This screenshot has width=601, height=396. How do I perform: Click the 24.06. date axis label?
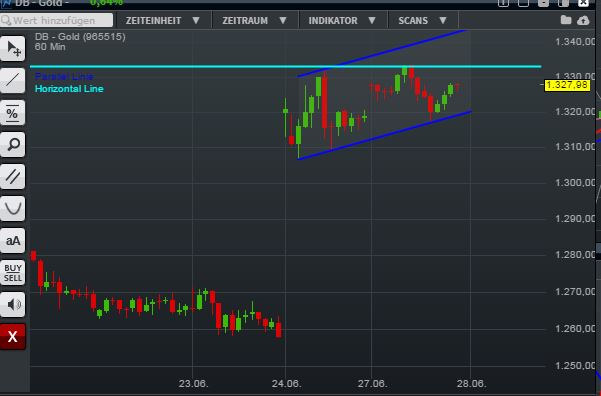tap(286, 383)
